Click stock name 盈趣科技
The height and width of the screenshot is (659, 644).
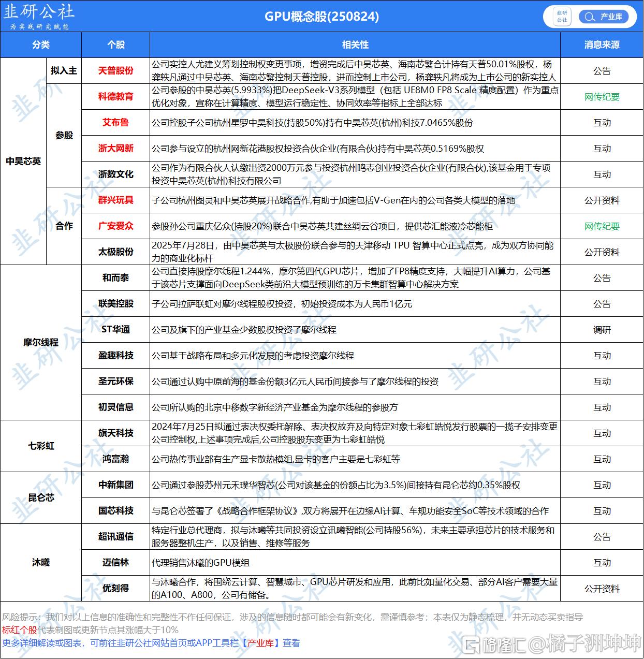pos(116,355)
